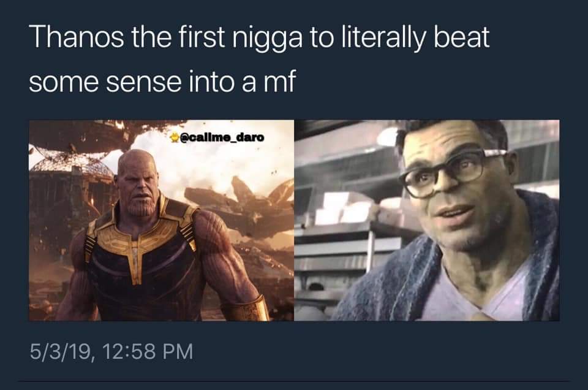Open the Hulk image on the right
Image resolution: width=588 pixels, height=390 pixels.
427,220
